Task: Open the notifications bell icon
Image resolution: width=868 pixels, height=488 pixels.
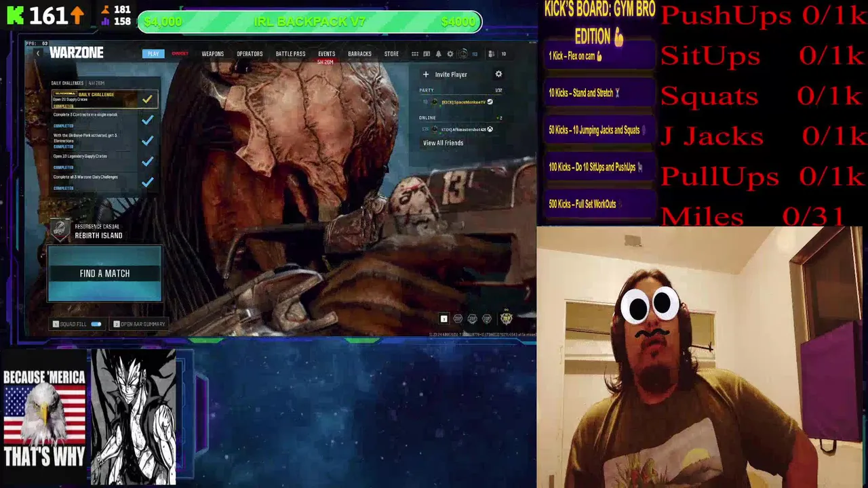Action: pyautogui.click(x=438, y=54)
